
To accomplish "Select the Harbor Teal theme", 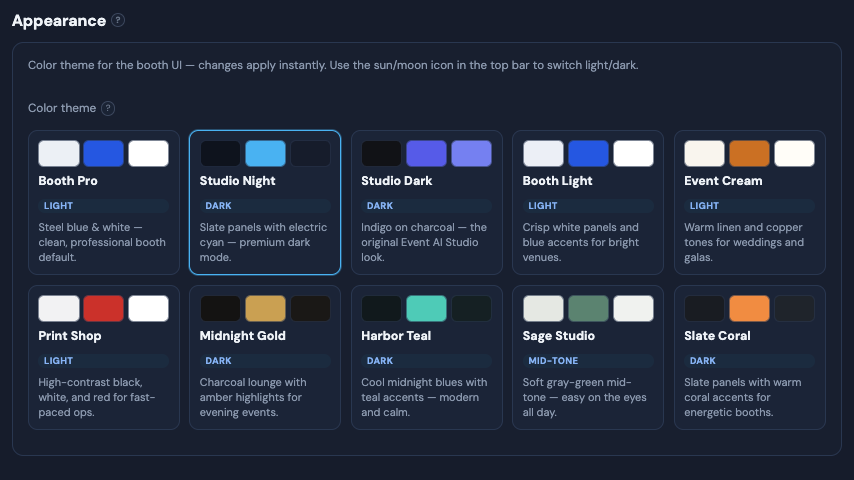I will tap(426, 357).
